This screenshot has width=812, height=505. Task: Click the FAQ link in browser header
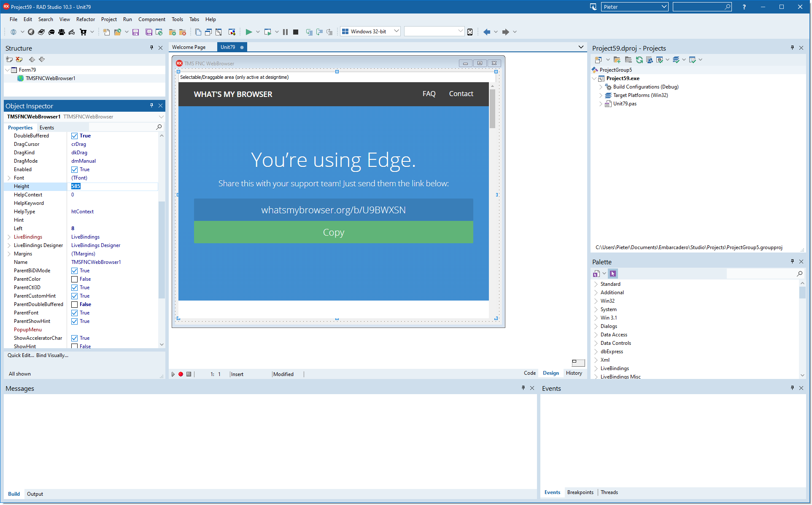tap(429, 94)
